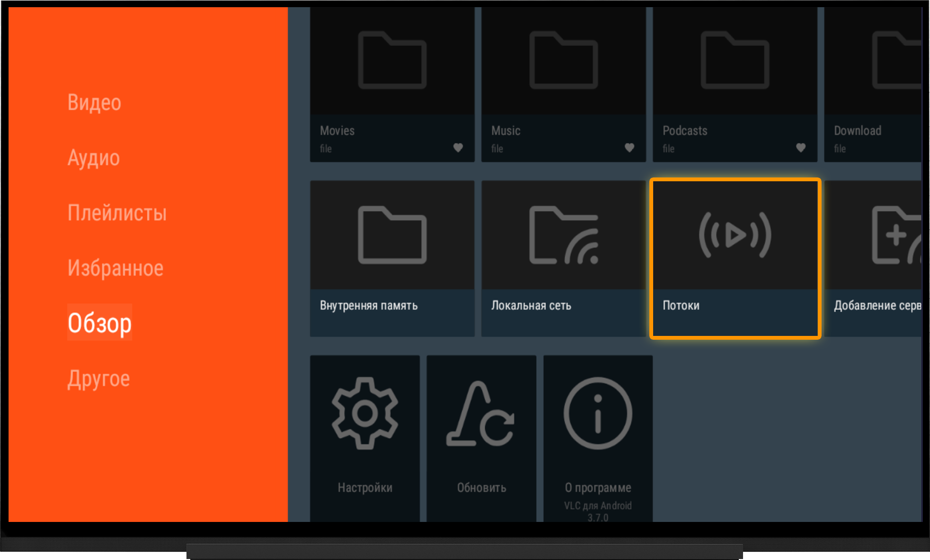Image resolution: width=930 pixels, height=560 pixels.
Task: Open О программе info icon
Action: click(598, 413)
